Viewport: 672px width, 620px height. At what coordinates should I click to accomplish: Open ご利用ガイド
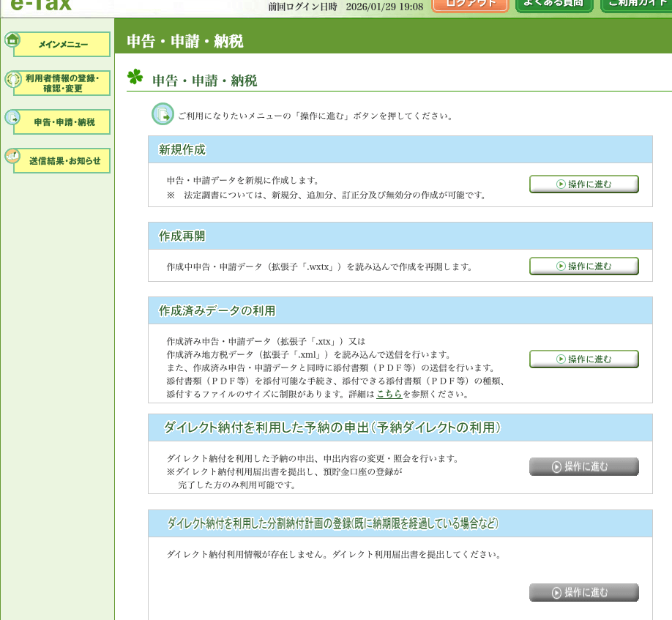[636, 5]
